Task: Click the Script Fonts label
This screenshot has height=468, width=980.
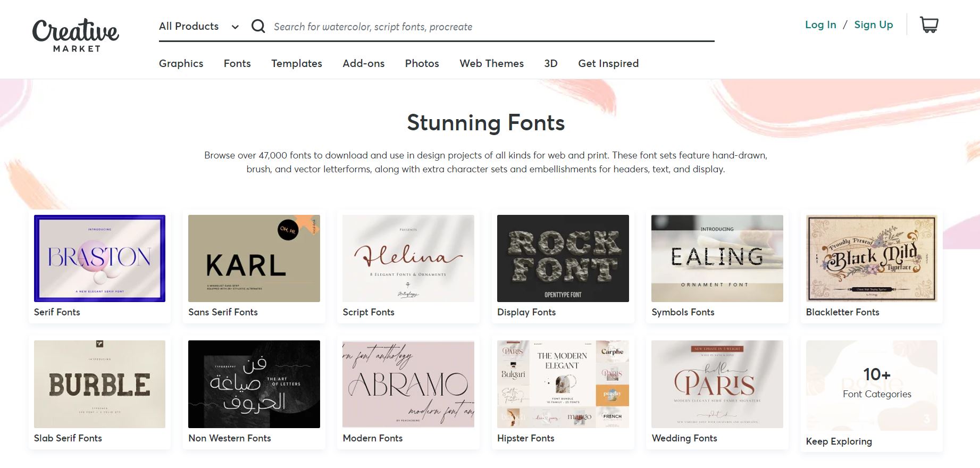Action: [368, 312]
